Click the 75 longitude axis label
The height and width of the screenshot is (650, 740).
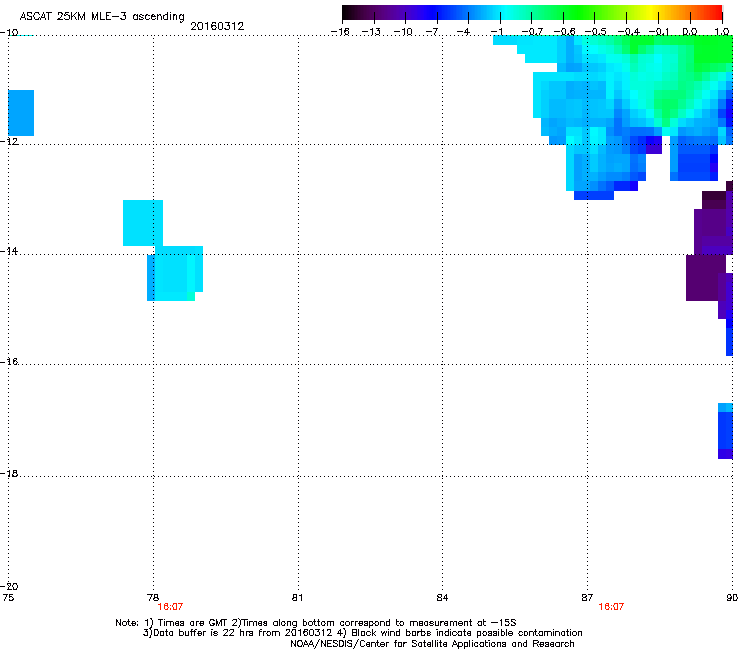point(8,598)
